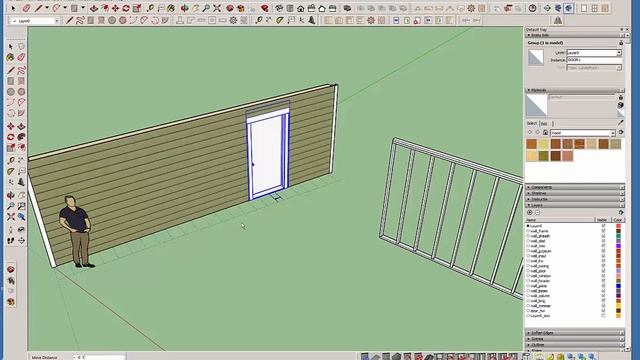The width and height of the screenshot is (640, 360).
Task: Choose the Orbit tool in top toolbar
Action: tap(184, 8)
